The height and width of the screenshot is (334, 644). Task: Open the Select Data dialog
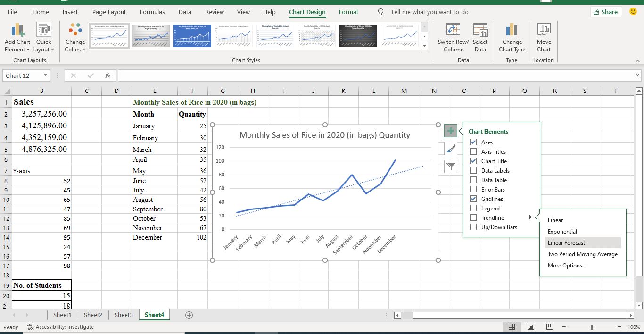[480, 38]
